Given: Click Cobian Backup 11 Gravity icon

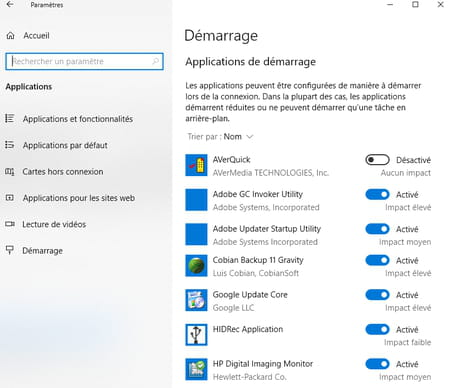Looking at the screenshot, I should coord(196,266).
